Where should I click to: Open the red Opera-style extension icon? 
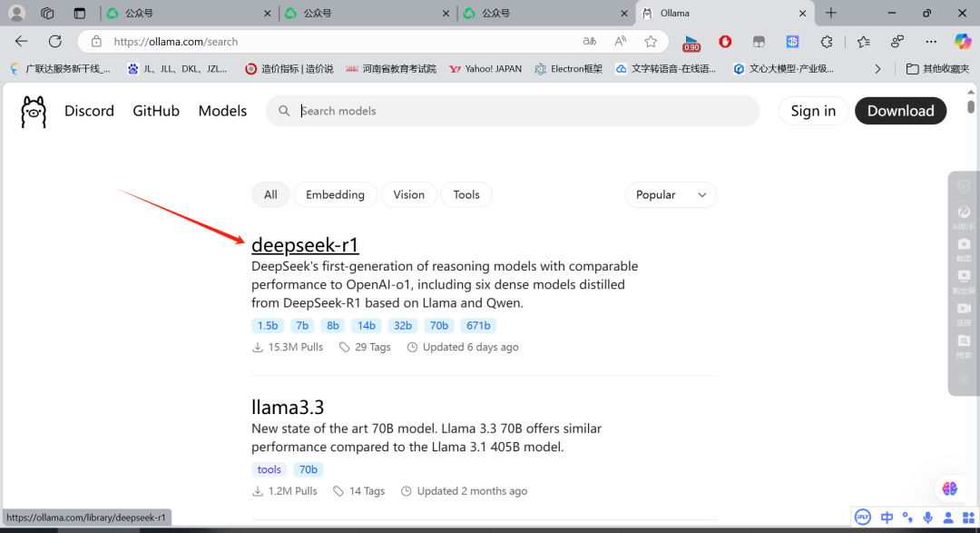click(x=725, y=41)
